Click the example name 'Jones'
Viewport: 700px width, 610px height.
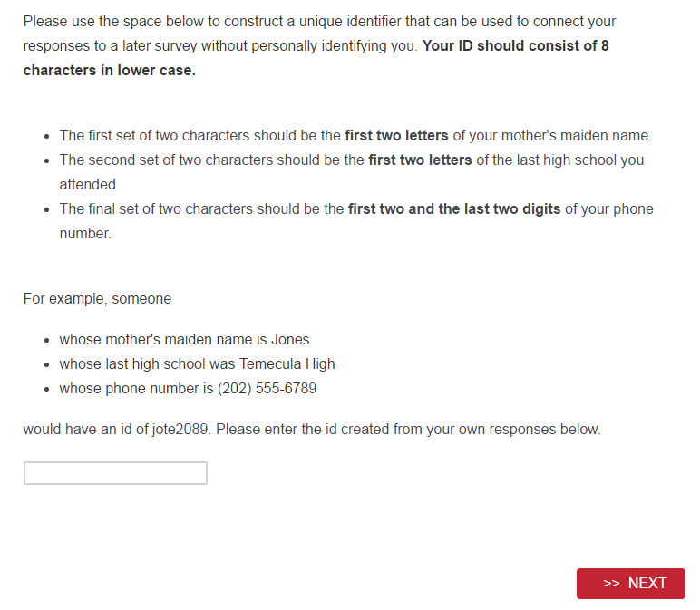(x=290, y=340)
